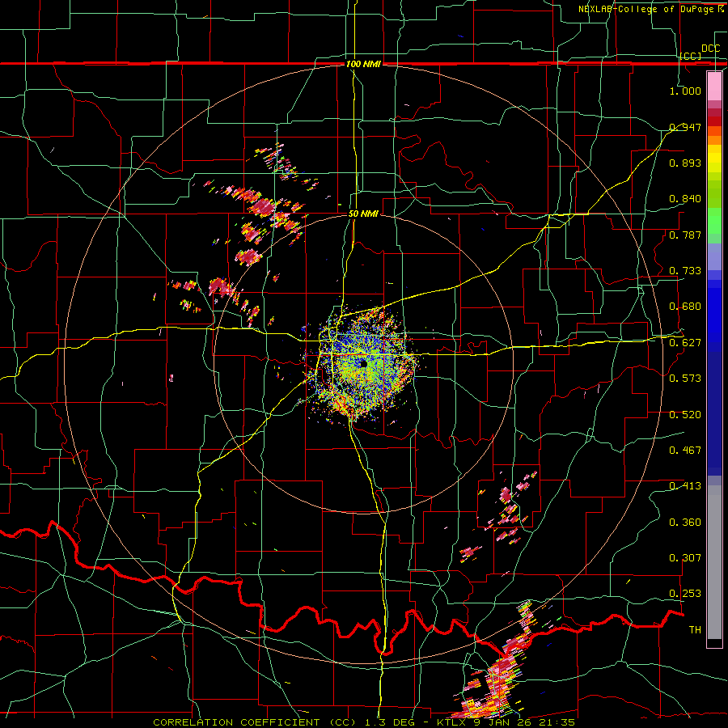
Task: Click the 0.893 scale value
Action: click(x=685, y=163)
